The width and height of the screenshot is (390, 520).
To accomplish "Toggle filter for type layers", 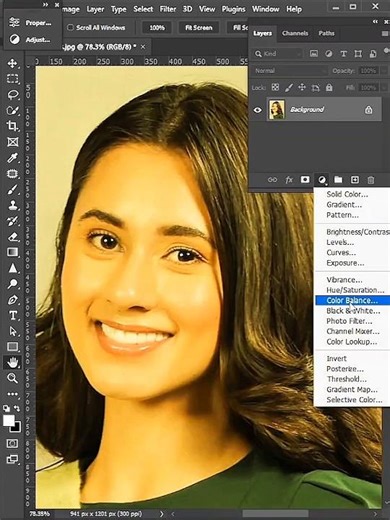I will coord(343,53).
